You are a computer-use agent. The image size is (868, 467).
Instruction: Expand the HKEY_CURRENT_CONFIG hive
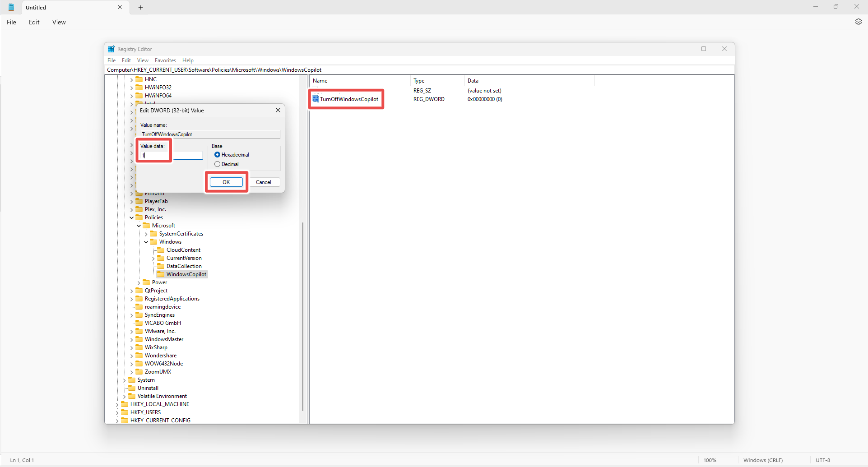117,421
